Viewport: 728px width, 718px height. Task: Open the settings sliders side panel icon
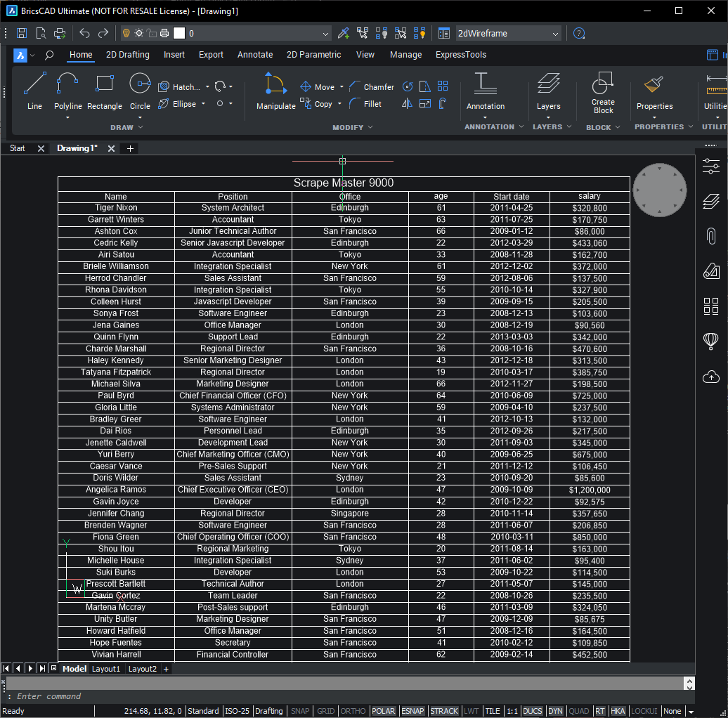tap(711, 167)
